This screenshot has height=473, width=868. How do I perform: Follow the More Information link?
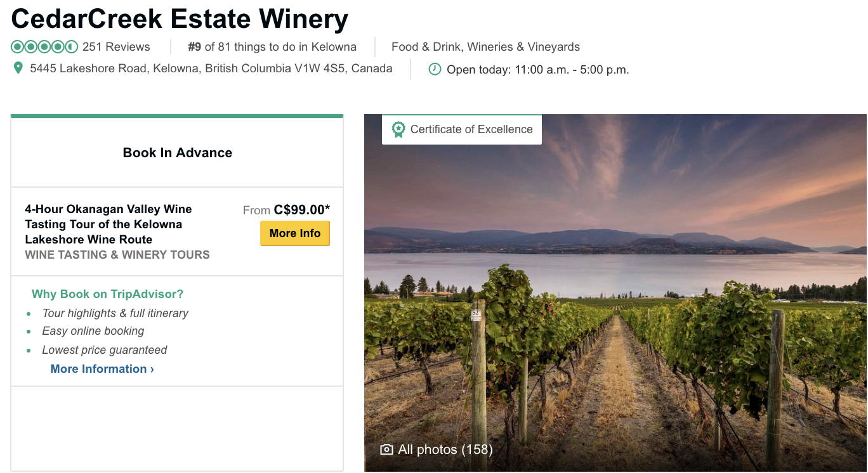point(102,369)
